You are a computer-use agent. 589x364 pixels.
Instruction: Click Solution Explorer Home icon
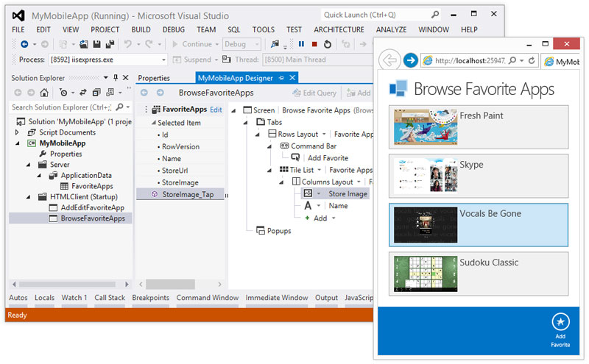pyautogui.click(x=44, y=93)
